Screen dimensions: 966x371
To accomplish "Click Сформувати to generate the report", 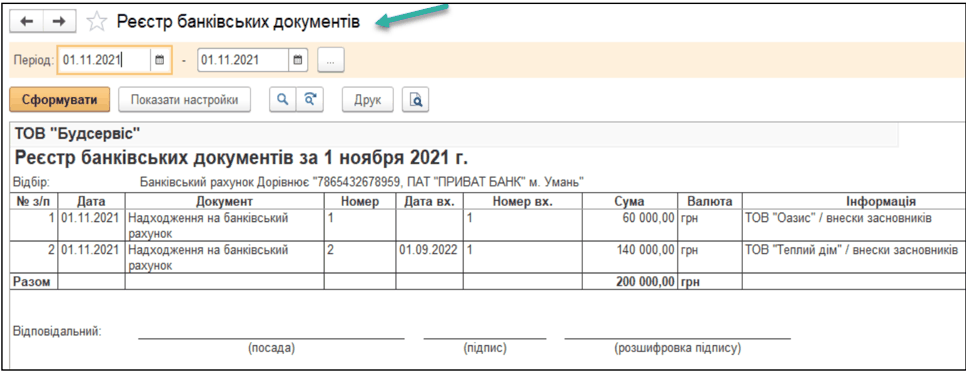I will click(x=60, y=100).
